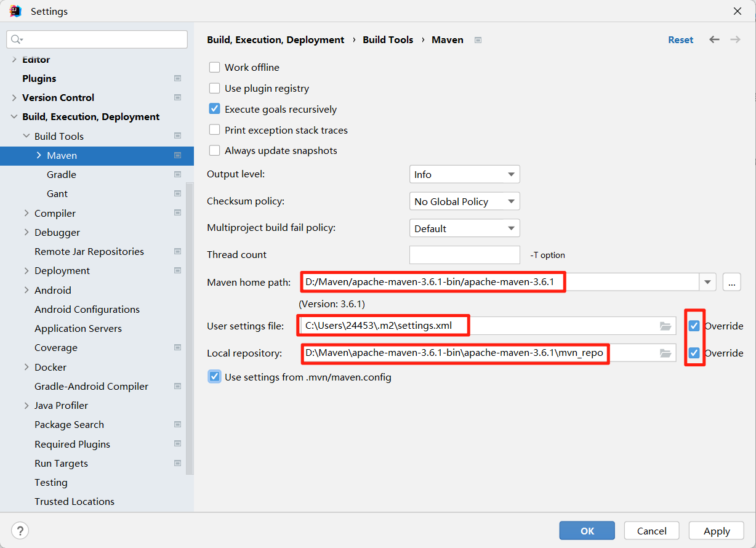Enable the Work offline checkbox
756x548 pixels.
click(x=214, y=67)
